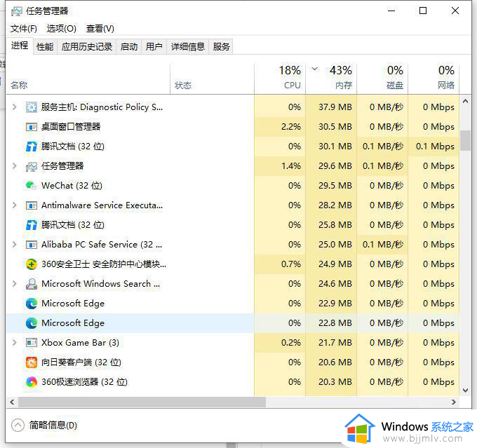Click the WeChat process icon
477x448 pixels.
click(x=32, y=186)
